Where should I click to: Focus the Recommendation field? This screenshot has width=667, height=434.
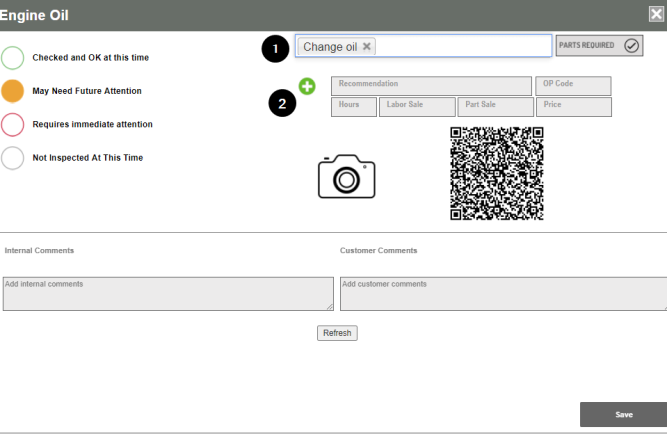pos(431,86)
